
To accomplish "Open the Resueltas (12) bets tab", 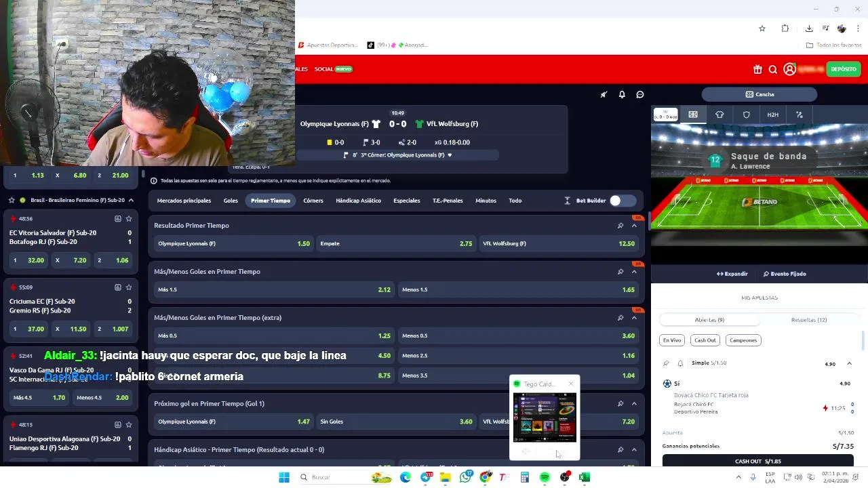I will [x=809, y=320].
